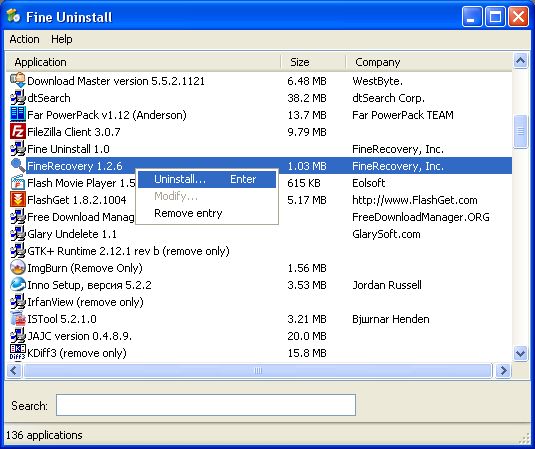Click the WestByte. company cell

coord(377,81)
